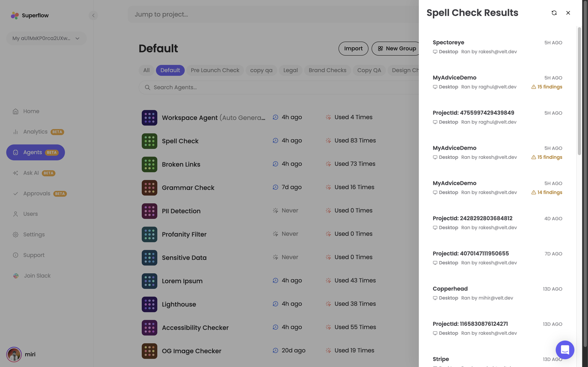This screenshot has height=367, width=588.
Task: Open ProjectId: 4070147111950655 result
Action: [x=498, y=258]
